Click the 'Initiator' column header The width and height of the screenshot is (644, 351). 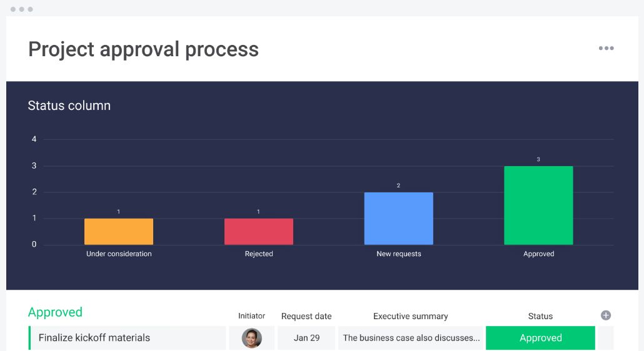coord(251,316)
